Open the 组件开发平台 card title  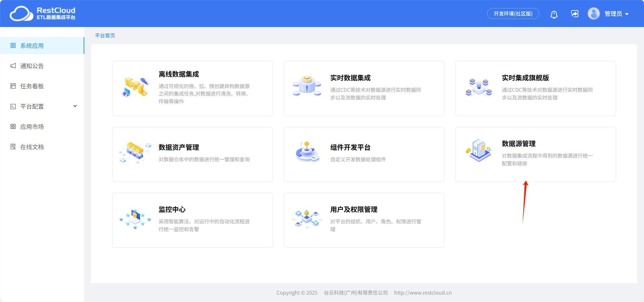pyautogui.click(x=351, y=147)
